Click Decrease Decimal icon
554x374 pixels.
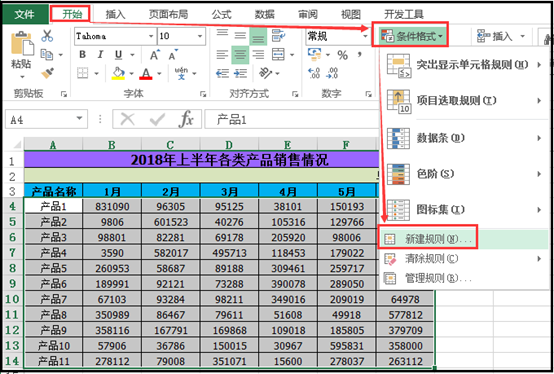coord(332,73)
